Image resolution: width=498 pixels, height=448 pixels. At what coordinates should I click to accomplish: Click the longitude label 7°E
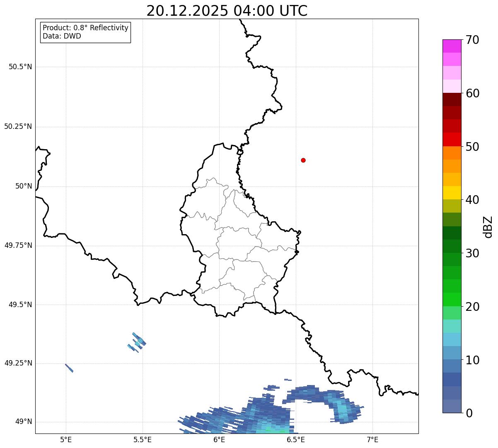pos(372,439)
